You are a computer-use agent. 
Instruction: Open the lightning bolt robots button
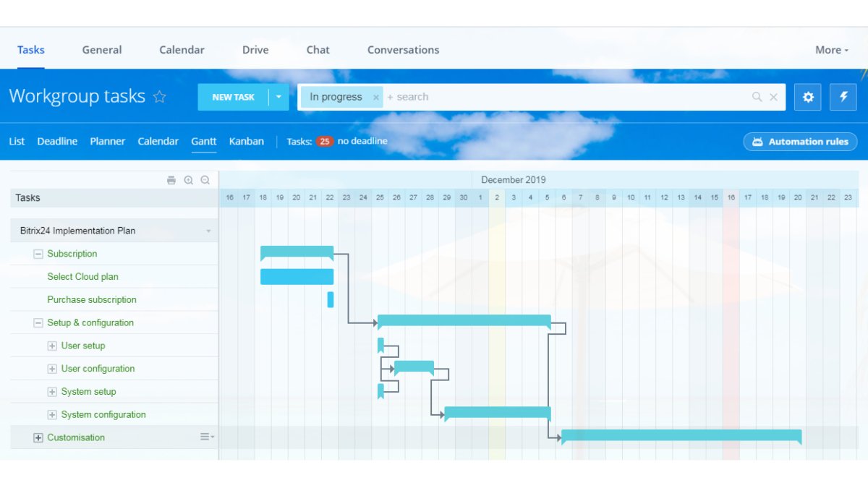[x=843, y=97]
